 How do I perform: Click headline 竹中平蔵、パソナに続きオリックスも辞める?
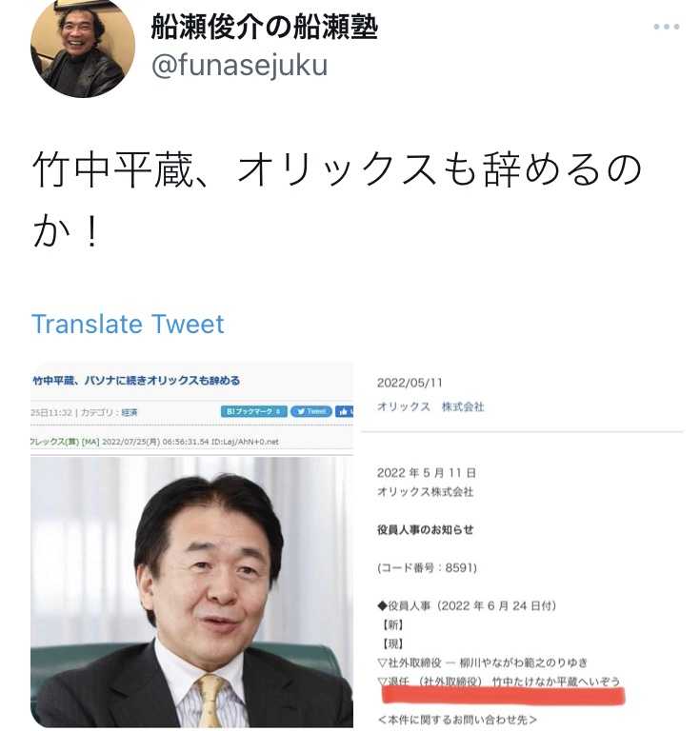pyautogui.click(x=136, y=381)
